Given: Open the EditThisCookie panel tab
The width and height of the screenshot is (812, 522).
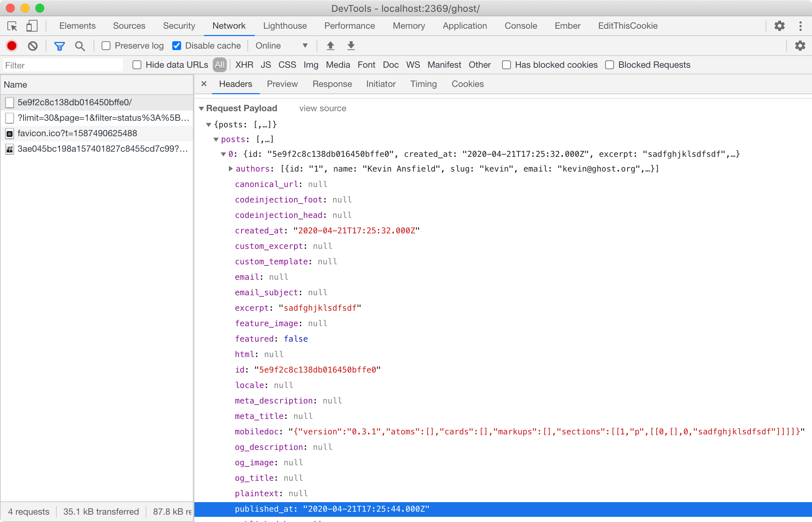Looking at the screenshot, I should coord(628,26).
